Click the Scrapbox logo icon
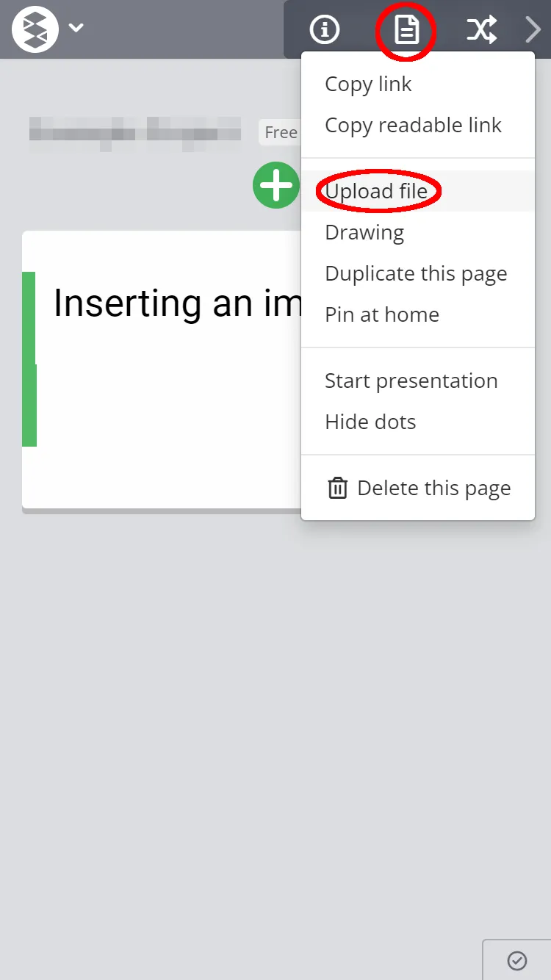Image resolution: width=551 pixels, height=980 pixels. [35, 29]
